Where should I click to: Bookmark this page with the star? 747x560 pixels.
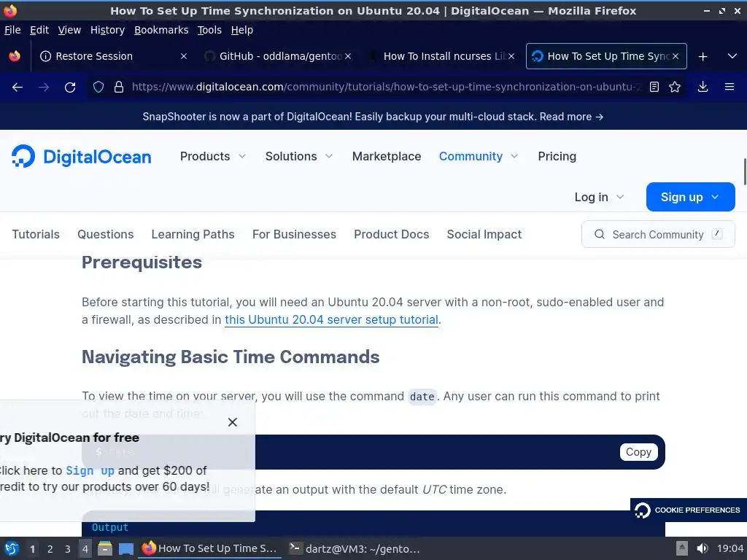(x=675, y=87)
